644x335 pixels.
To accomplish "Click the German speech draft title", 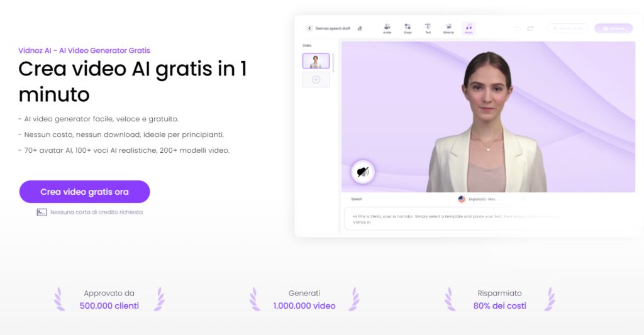I will click(x=333, y=28).
